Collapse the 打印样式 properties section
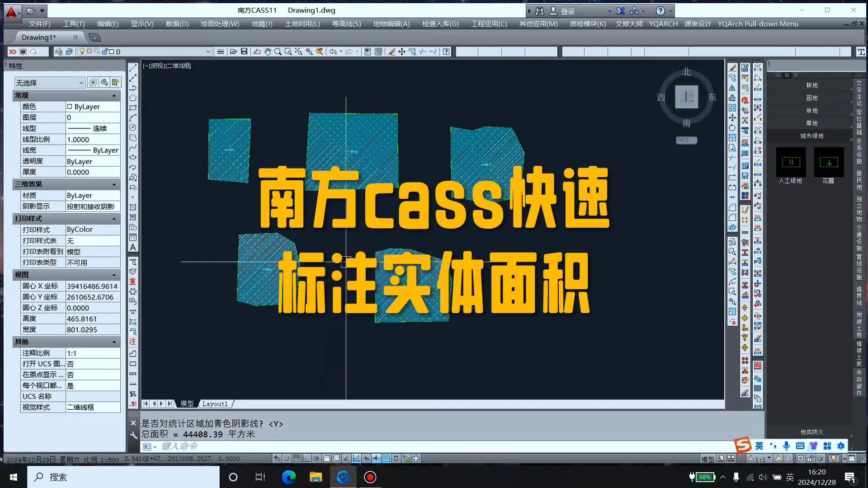Viewport: 868px width, 488px height. [x=113, y=219]
